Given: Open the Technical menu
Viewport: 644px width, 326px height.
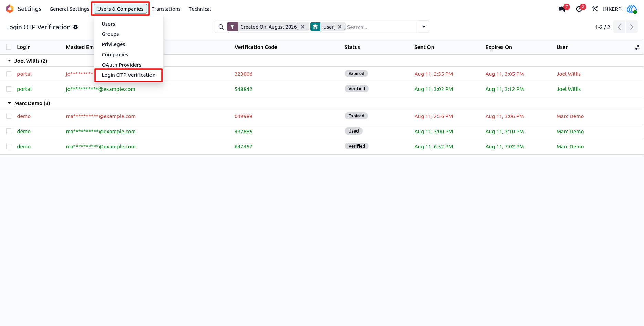Looking at the screenshot, I should tap(200, 9).
